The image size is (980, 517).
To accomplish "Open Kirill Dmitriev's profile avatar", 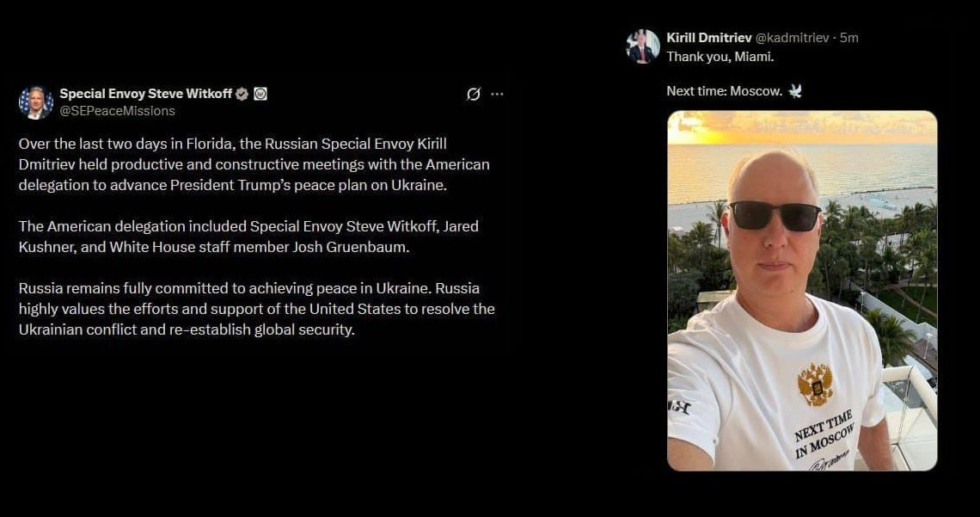I will click(x=642, y=46).
